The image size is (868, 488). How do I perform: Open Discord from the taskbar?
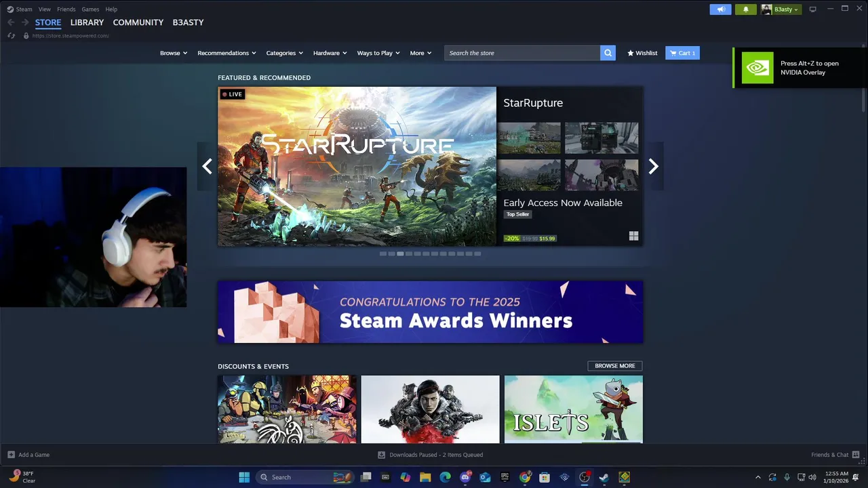(465, 477)
